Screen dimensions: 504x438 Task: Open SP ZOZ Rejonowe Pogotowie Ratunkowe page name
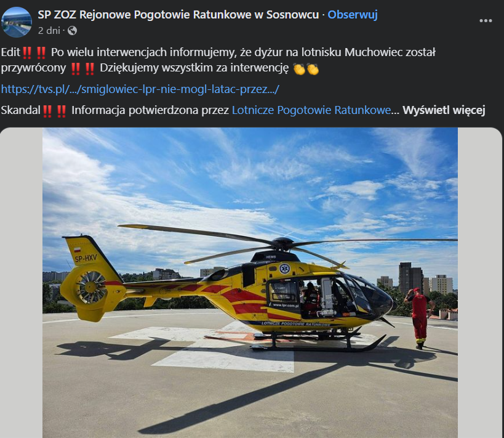[178, 15]
